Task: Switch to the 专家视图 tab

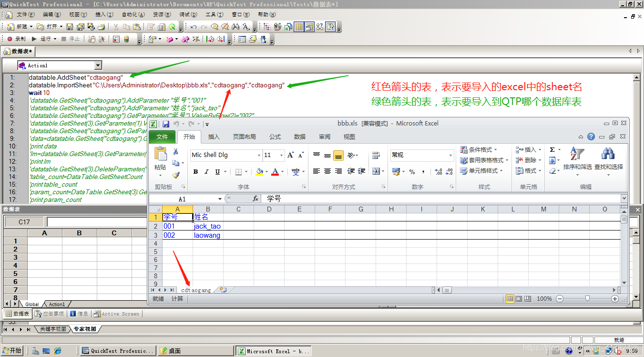Action: click(84, 329)
